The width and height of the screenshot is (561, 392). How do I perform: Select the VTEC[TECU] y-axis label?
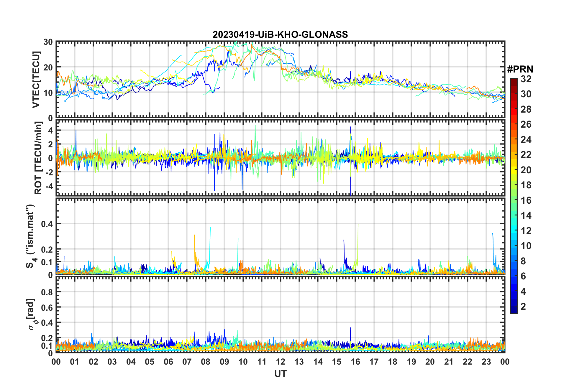coord(36,80)
